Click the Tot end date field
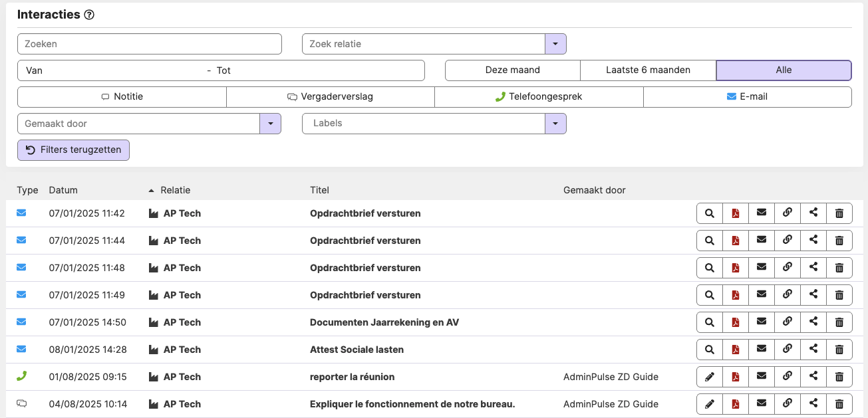Screen dimensions: 868x418 point(318,70)
